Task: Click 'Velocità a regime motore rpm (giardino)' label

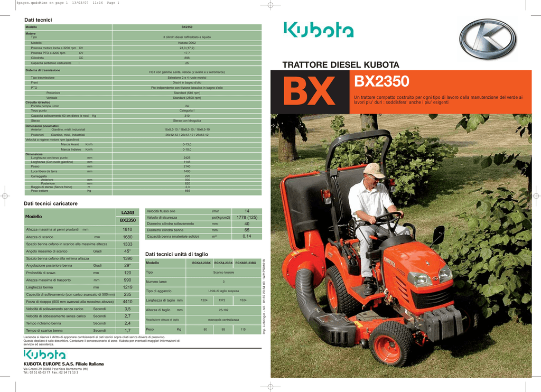Action: (52, 140)
